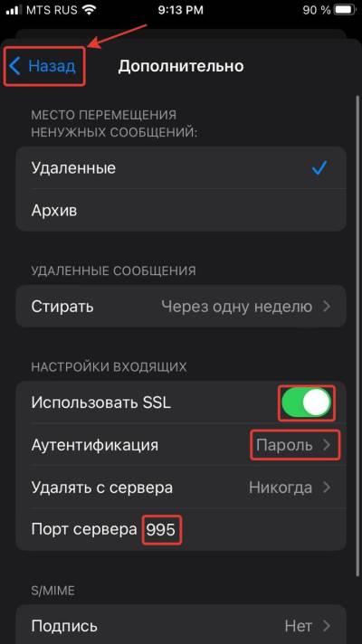Tap the cellular signal bars icon

[14, 10]
